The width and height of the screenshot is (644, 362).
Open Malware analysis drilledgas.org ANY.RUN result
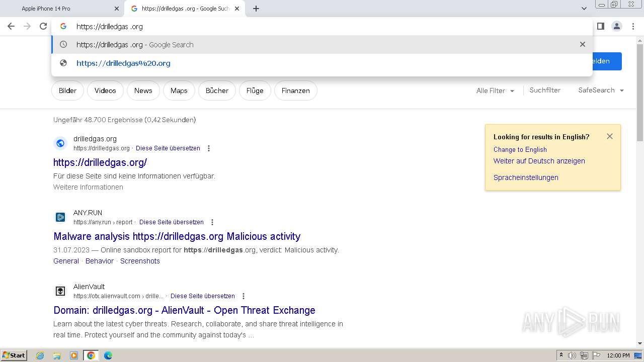(x=177, y=236)
